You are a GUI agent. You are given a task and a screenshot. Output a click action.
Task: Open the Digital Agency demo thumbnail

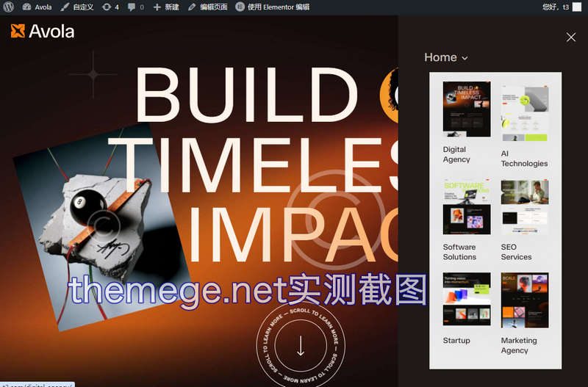[467, 109]
